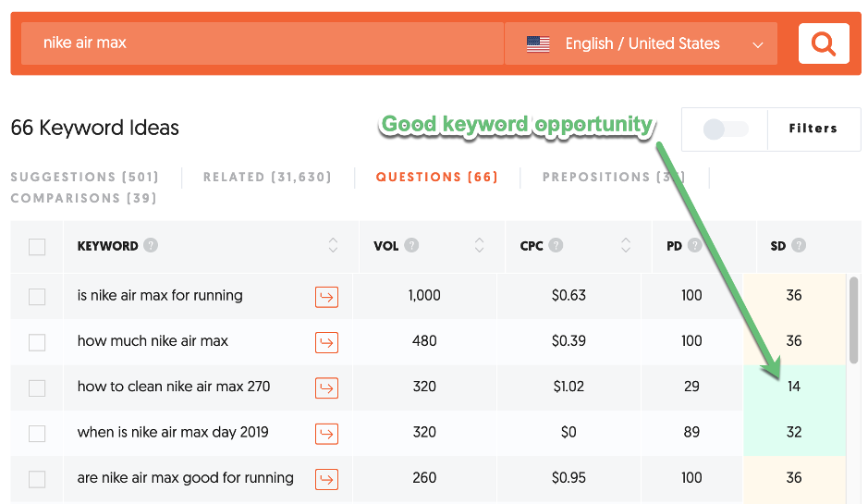
Task: Sort by the VOL column arrows
Action: tap(480, 245)
